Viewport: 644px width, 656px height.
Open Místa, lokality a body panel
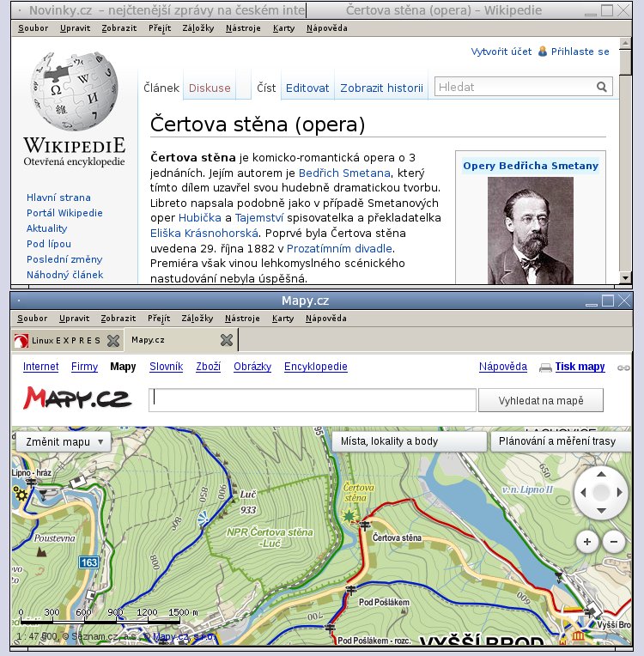tap(409, 441)
